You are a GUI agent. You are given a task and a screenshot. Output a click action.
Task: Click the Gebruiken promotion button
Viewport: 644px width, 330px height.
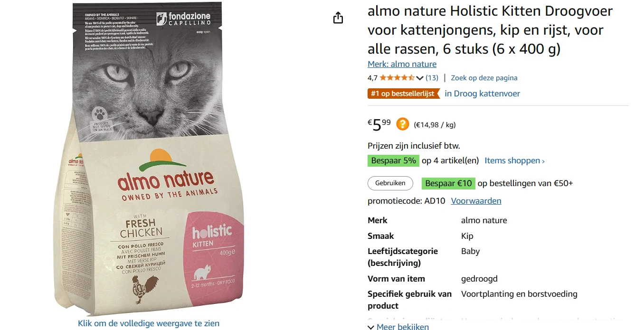click(390, 183)
